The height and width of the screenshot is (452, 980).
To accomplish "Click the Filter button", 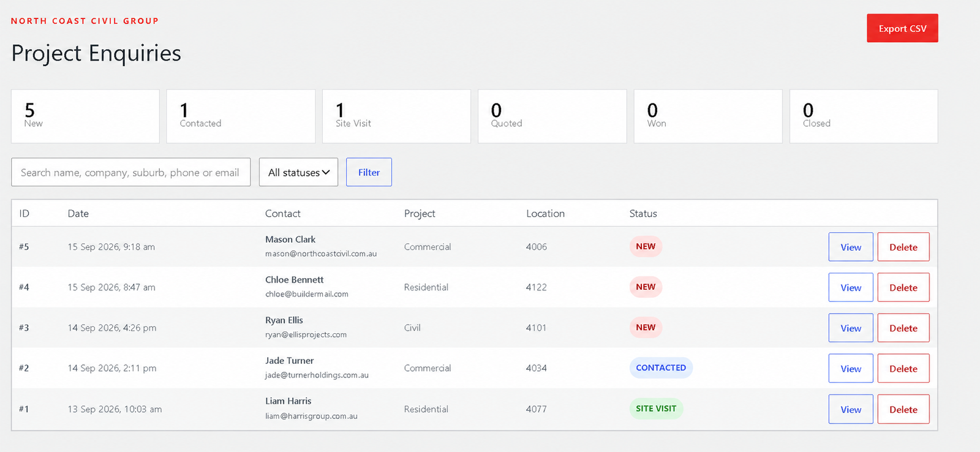I will [369, 172].
